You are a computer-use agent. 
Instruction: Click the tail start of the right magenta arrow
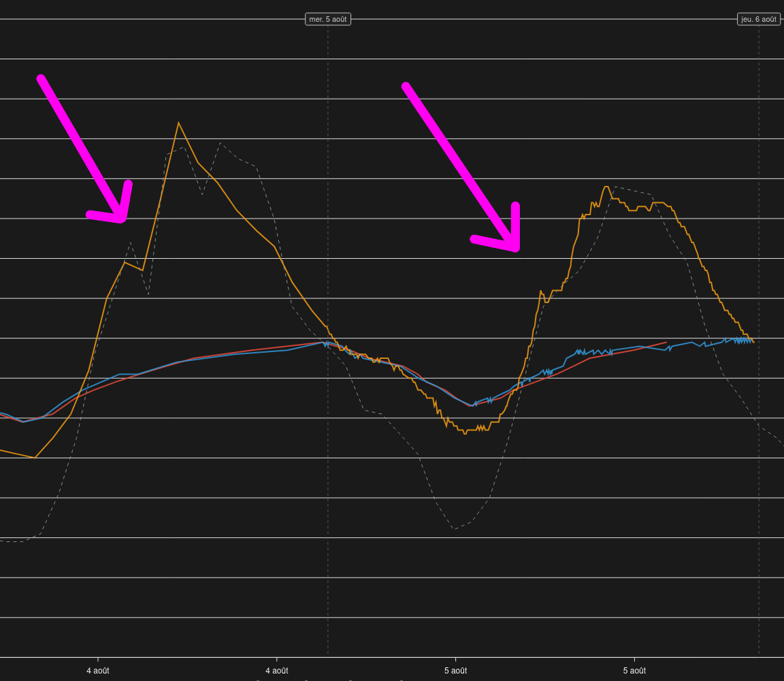406,86
